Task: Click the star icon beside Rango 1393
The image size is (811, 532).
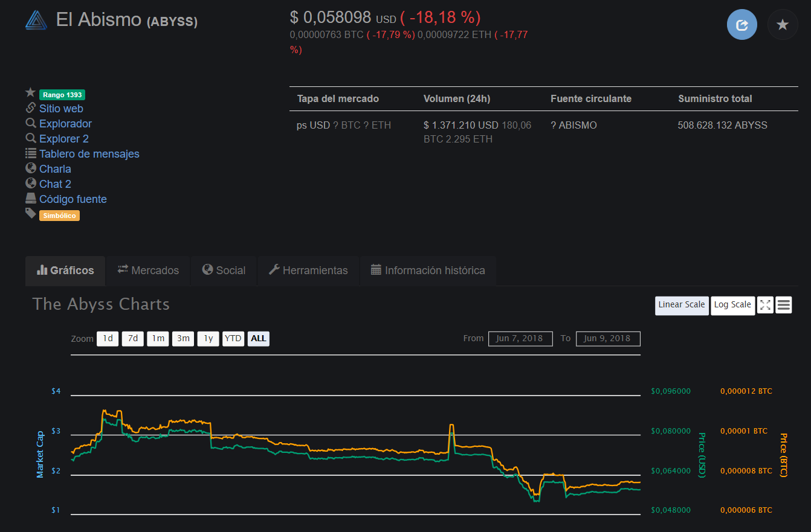Action: point(31,93)
